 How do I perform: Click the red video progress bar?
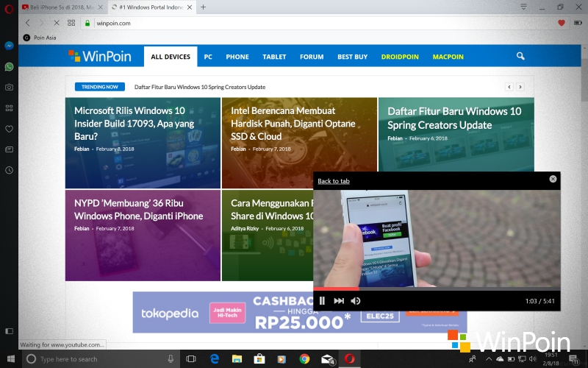[x=336, y=288]
